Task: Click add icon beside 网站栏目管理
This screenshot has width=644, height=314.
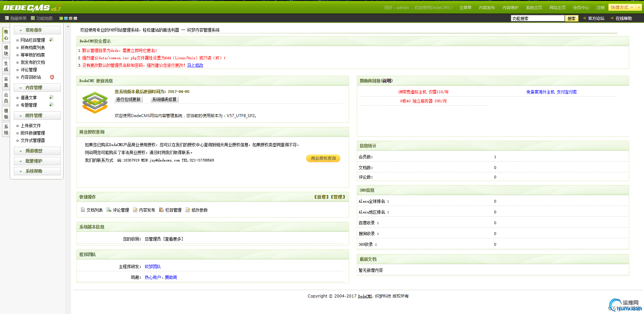Action: coord(51,40)
